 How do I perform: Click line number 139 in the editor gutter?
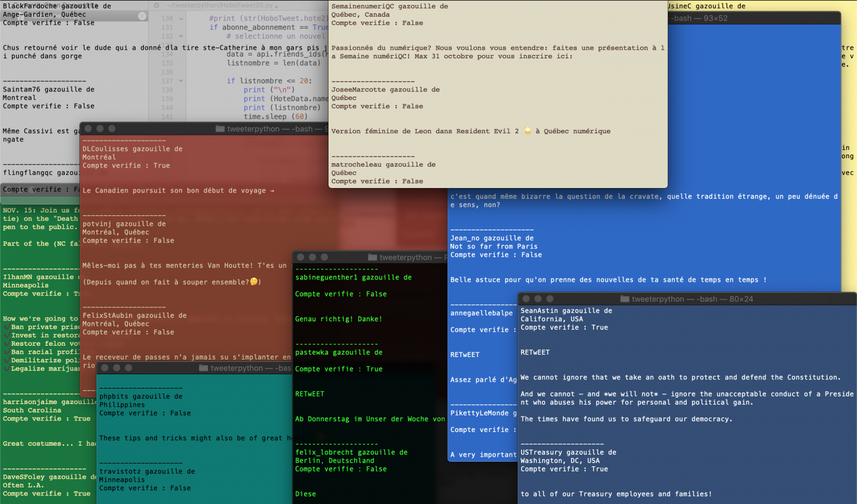pos(167,99)
